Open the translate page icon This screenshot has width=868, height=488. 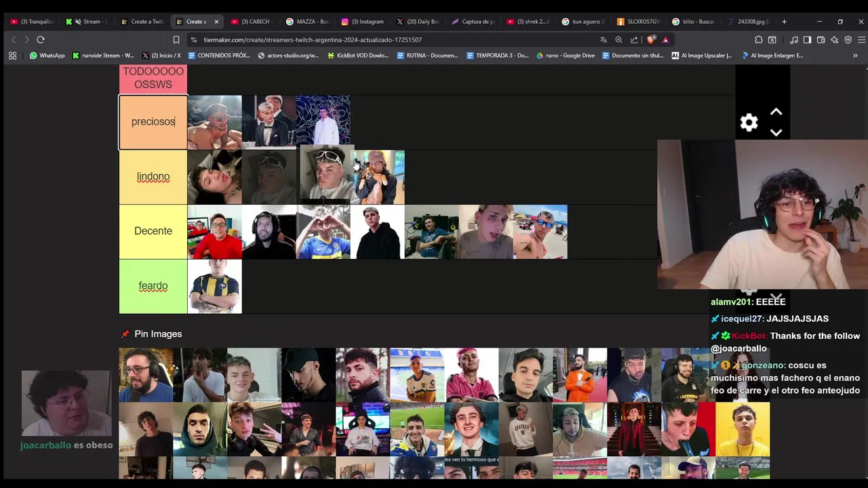604,40
